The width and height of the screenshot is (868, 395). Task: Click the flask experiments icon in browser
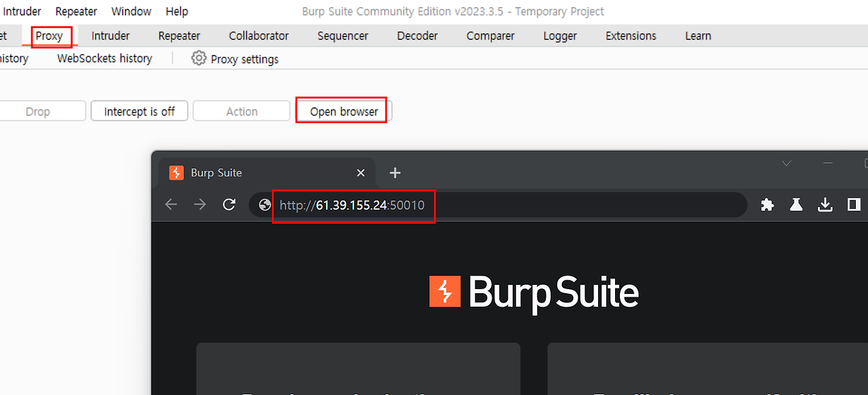click(x=796, y=205)
